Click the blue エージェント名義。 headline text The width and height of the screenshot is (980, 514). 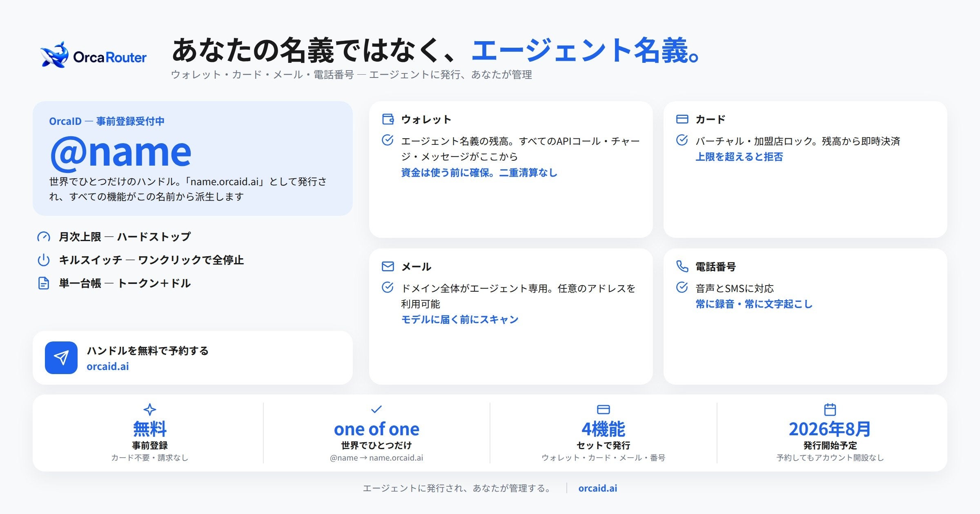(x=586, y=51)
